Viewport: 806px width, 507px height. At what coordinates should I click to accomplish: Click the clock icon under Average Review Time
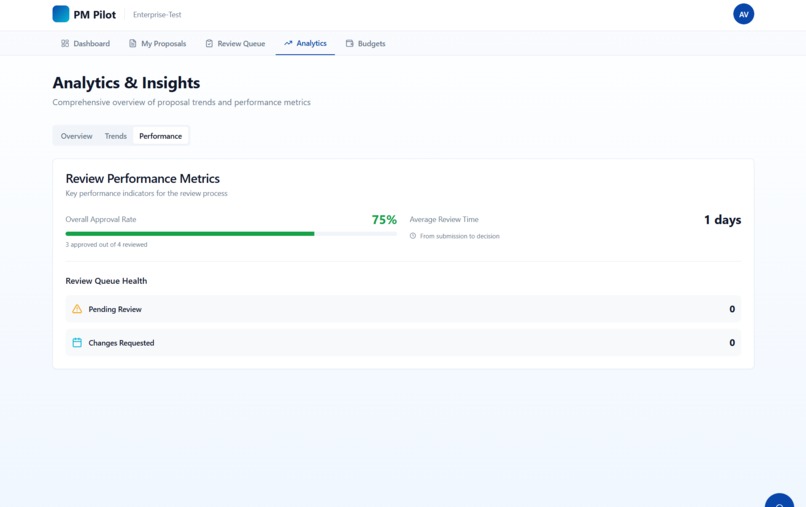coord(413,236)
